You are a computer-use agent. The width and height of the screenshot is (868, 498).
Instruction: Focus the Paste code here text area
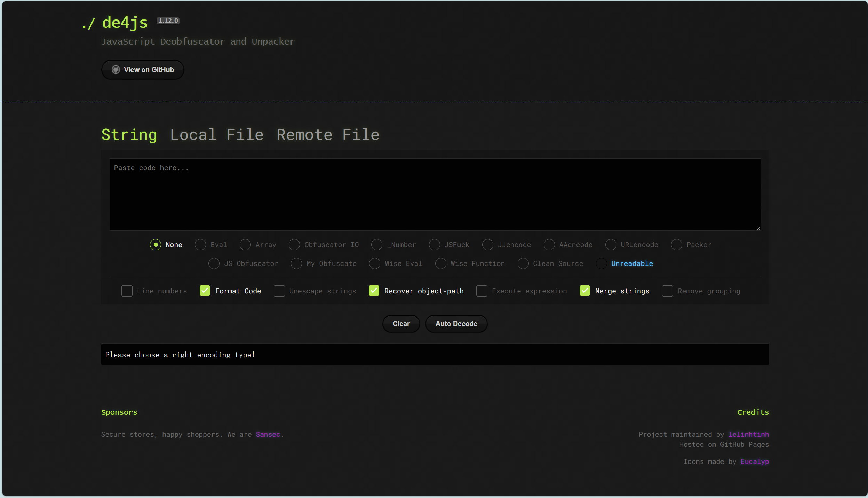pos(435,195)
